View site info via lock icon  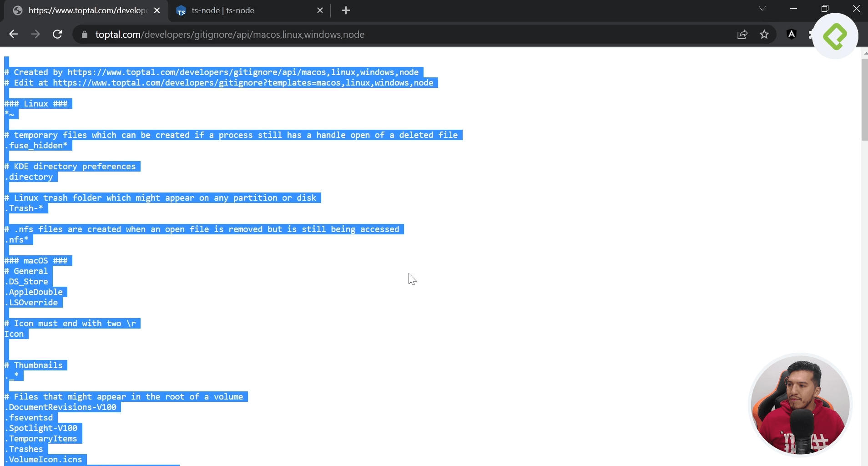pyautogui.click(x=84, y=35)
